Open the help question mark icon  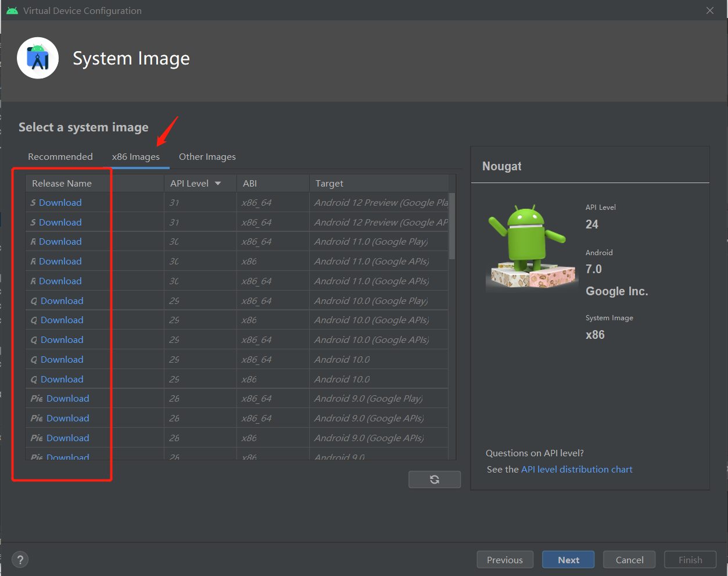[20, 560]
